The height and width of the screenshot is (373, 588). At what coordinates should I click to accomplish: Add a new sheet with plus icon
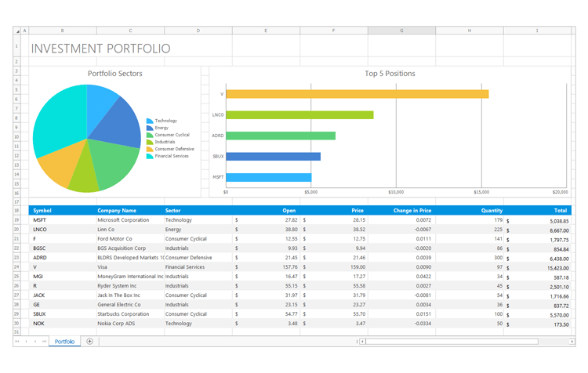click(x=89, y=342)
